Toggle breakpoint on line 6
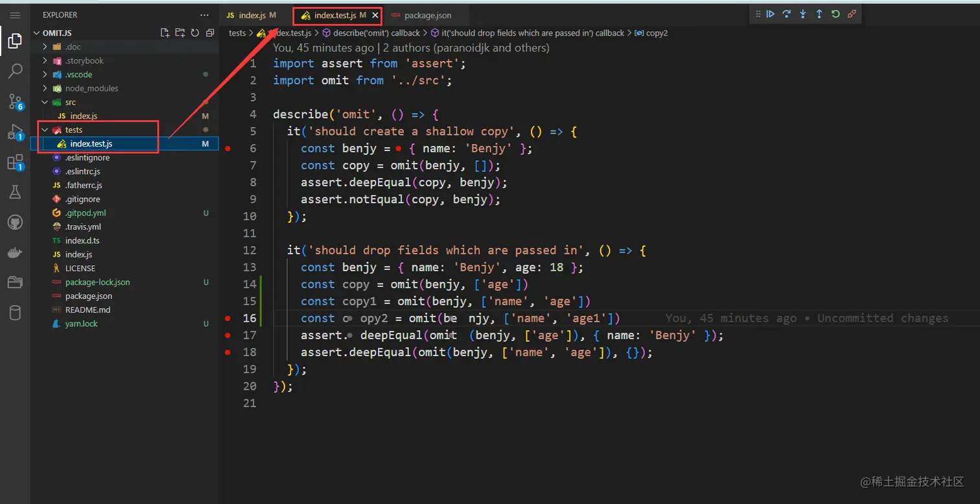The image size is (980, 504). pos(227,149)
